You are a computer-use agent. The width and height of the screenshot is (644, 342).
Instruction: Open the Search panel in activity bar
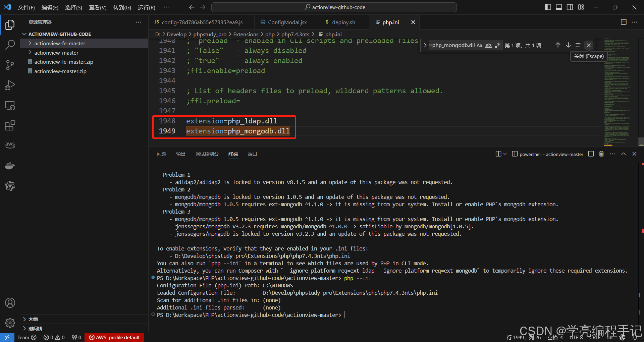click(10, 45)
